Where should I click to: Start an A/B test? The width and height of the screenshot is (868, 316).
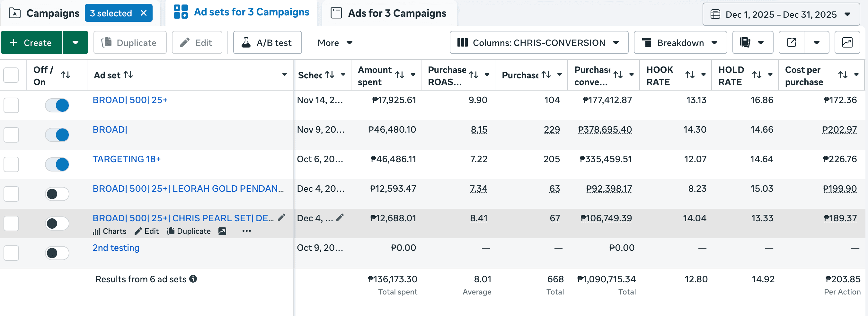[267, 42]
